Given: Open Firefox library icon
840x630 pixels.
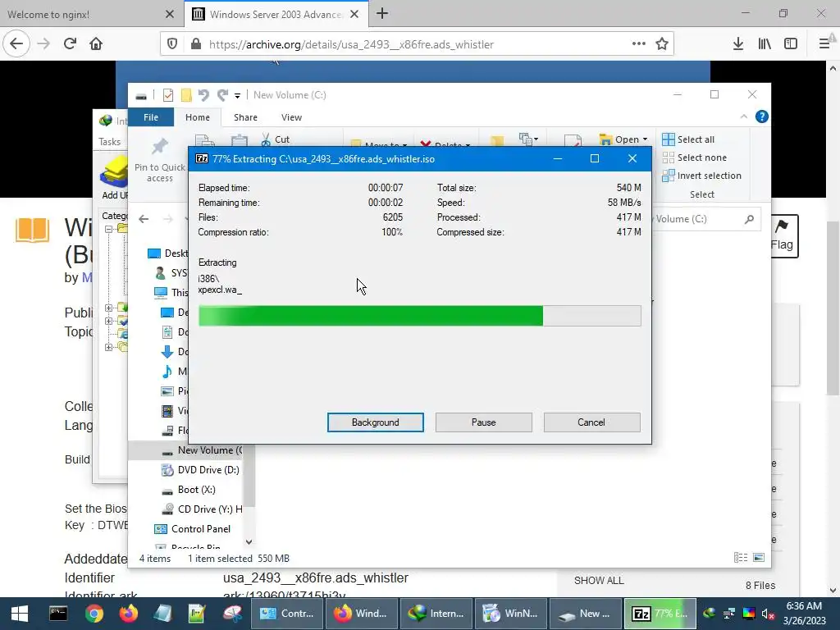Looking at the screenshot, I should coord(765,44).
